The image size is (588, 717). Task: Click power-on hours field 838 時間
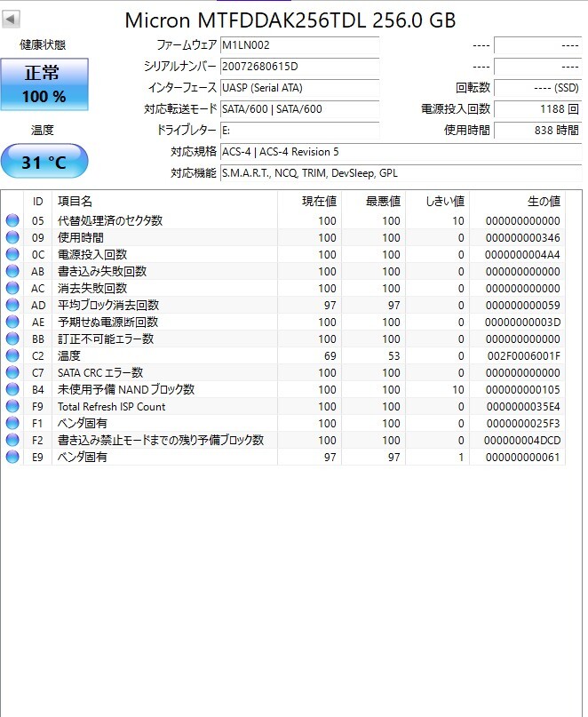coord(537,131)
